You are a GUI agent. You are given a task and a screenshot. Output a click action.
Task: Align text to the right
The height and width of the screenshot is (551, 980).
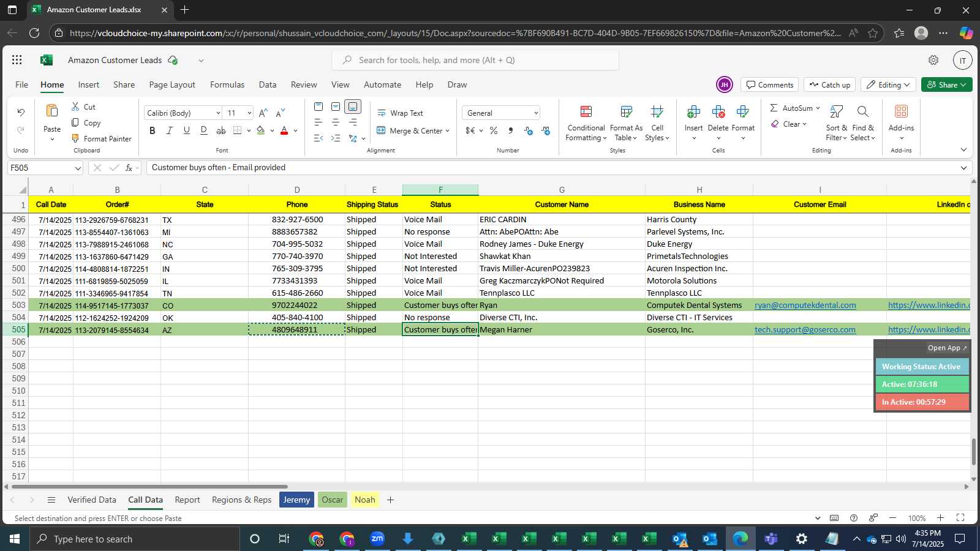[353, 122]
